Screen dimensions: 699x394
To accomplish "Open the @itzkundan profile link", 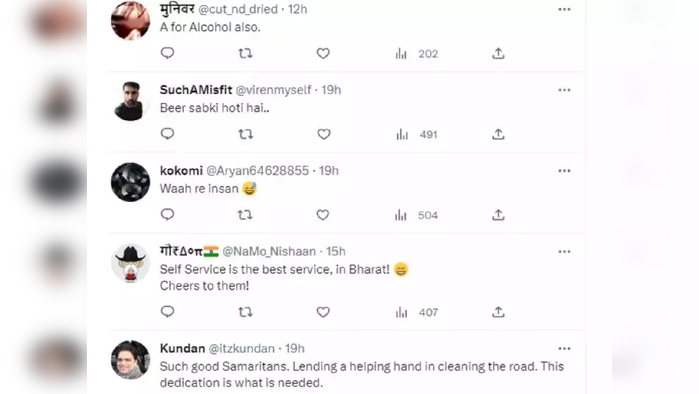I will tap(242, 349).
